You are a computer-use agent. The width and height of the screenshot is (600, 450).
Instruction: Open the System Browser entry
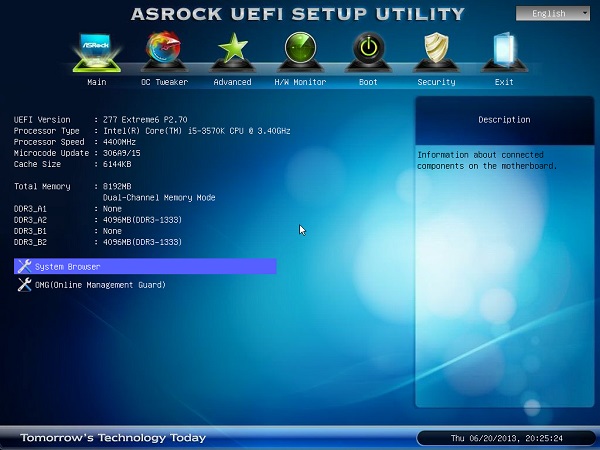[x=145, y=266]
